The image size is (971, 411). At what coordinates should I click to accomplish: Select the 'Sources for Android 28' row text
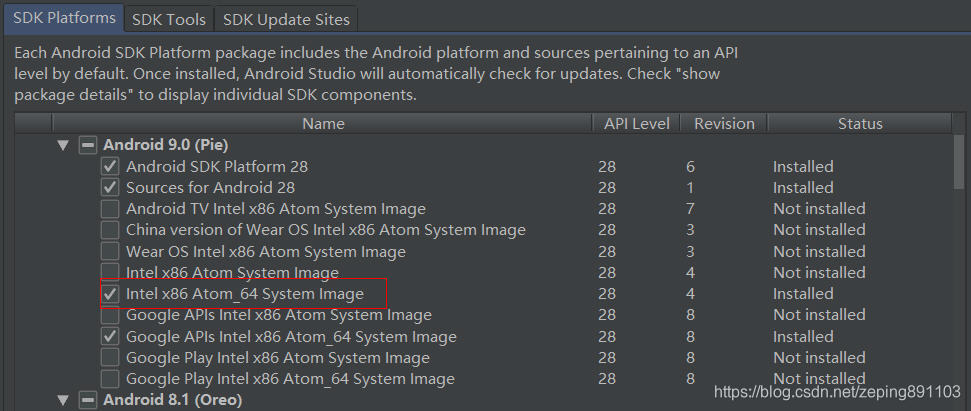[x=211, y=187]
